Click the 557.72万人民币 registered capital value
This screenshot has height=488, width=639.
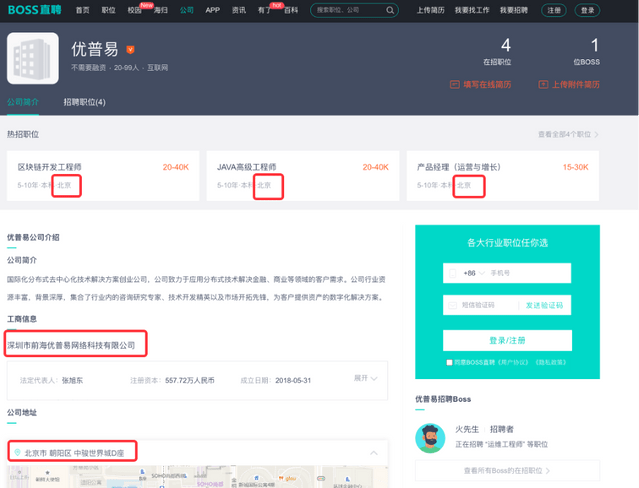[x=189, y=380]
